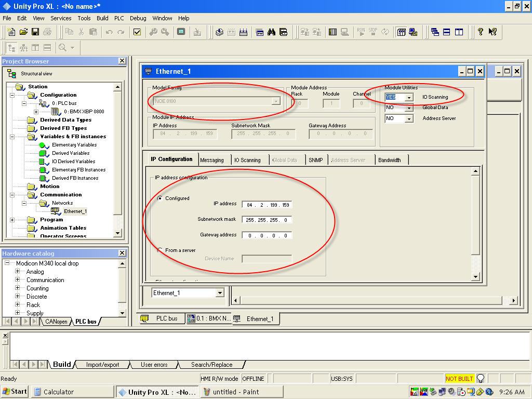Close the Hardware catalog panel
Viewport: 532px width, 399px height.
click(122, 253)
